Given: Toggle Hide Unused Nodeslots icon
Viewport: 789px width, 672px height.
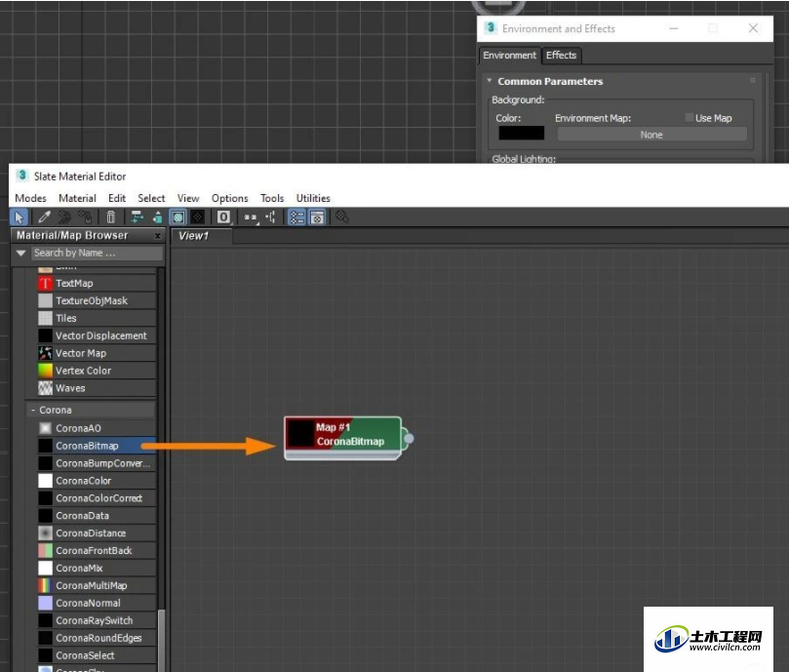Looking at the screenshot, I should tap(157, 217).
